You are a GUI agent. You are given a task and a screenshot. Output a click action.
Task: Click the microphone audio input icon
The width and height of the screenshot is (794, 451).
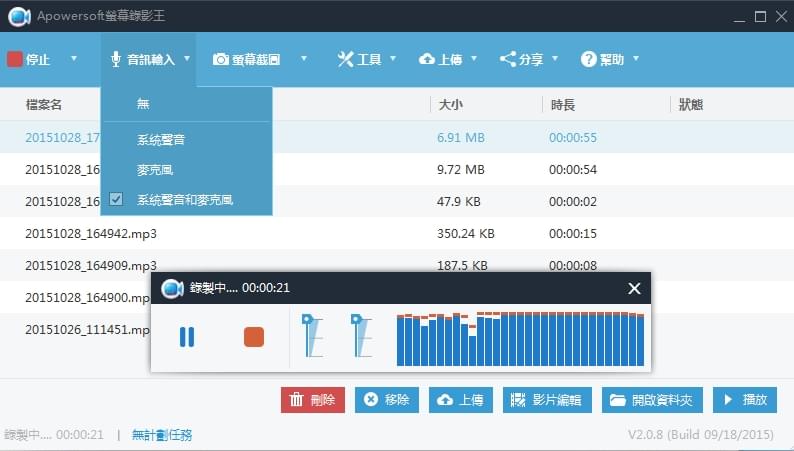[x=116, y=59]
